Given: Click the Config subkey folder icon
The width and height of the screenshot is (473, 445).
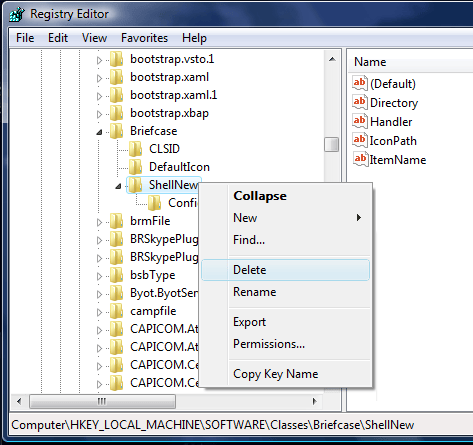Looking at the screenshot, I should pyautogui.click(x=155, y=203).
